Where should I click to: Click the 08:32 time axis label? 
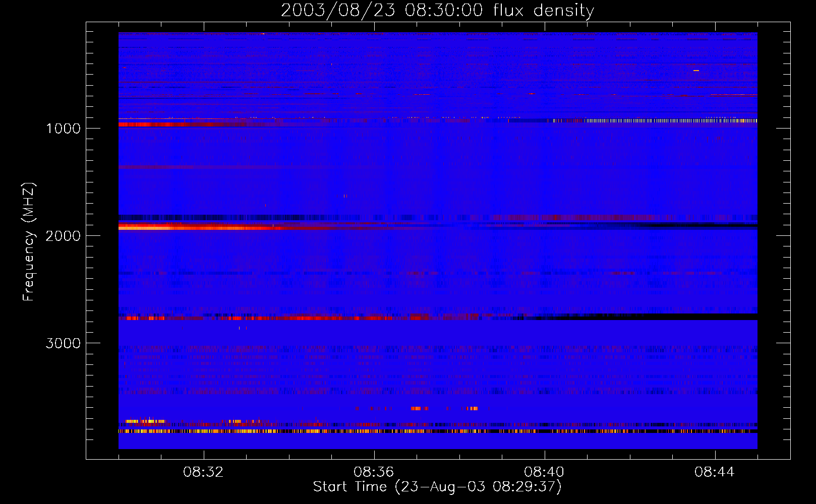click(x=203, y=472)
